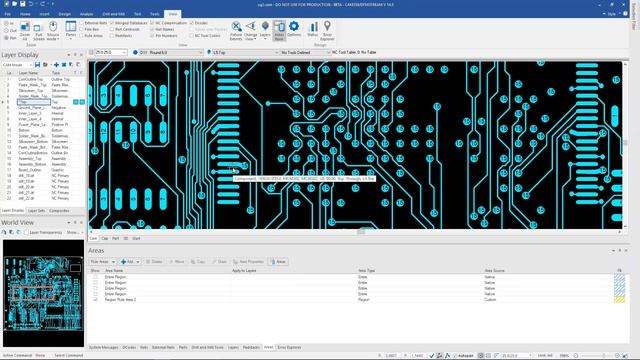Click the Copy area button

[198, 261]
